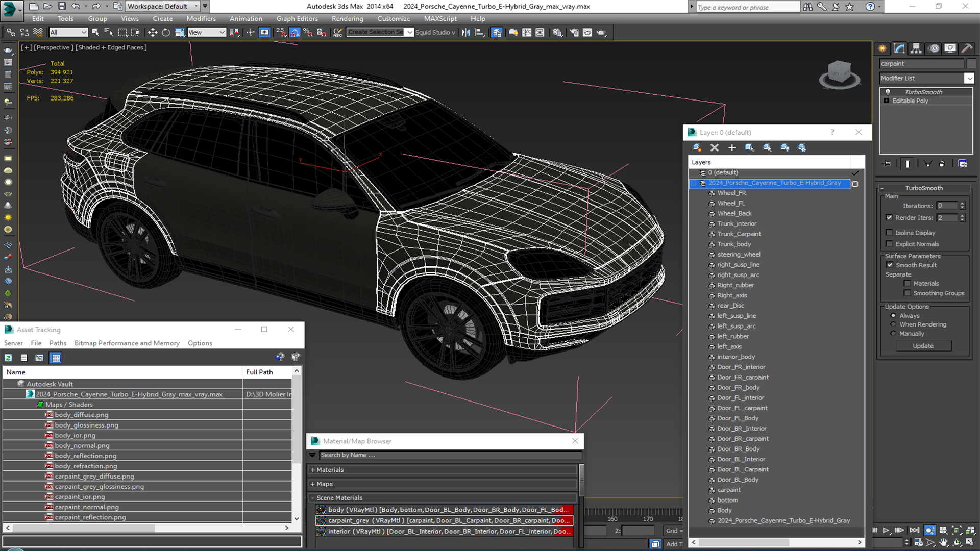
Task: Click Asset Tracking horizontal scrollbar
Action: coord(147,528)
